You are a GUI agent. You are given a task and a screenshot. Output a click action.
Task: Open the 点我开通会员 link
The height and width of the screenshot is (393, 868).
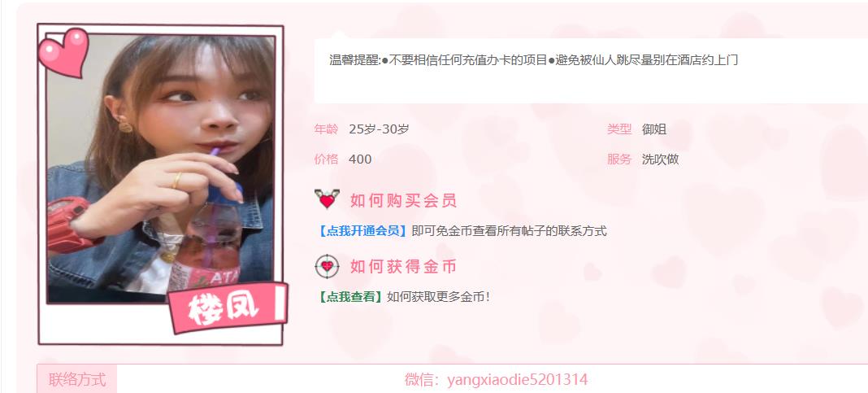363,231
